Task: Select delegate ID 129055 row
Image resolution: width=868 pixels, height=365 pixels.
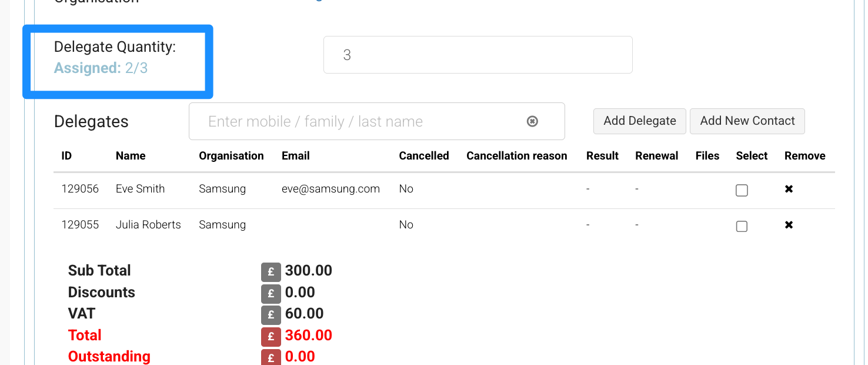Action: 80,225
